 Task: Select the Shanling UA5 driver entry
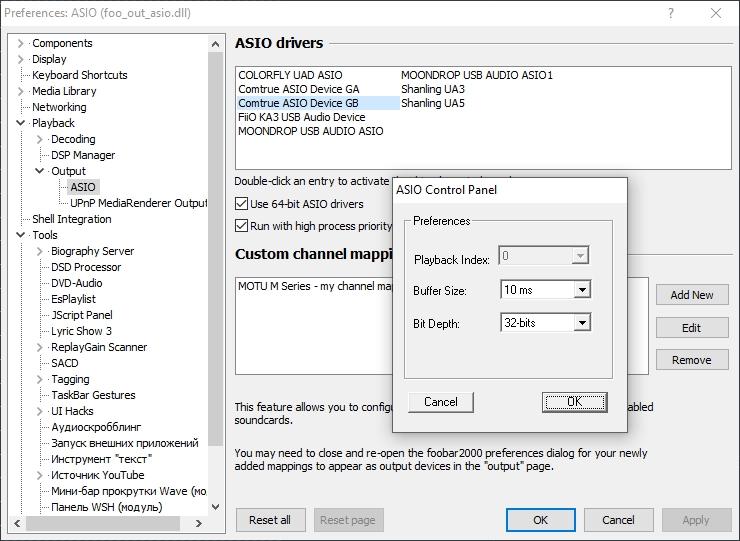[x=432, y=103]
